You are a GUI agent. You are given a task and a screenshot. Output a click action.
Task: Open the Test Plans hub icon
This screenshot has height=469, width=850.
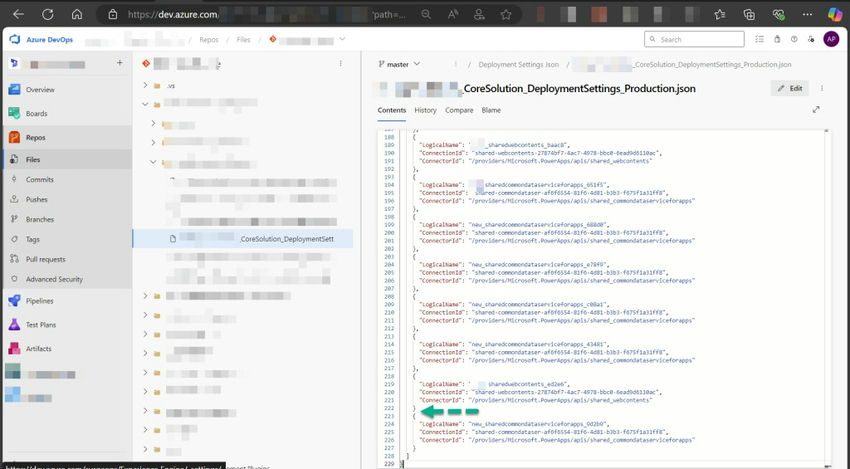click(x=15, y=324)
